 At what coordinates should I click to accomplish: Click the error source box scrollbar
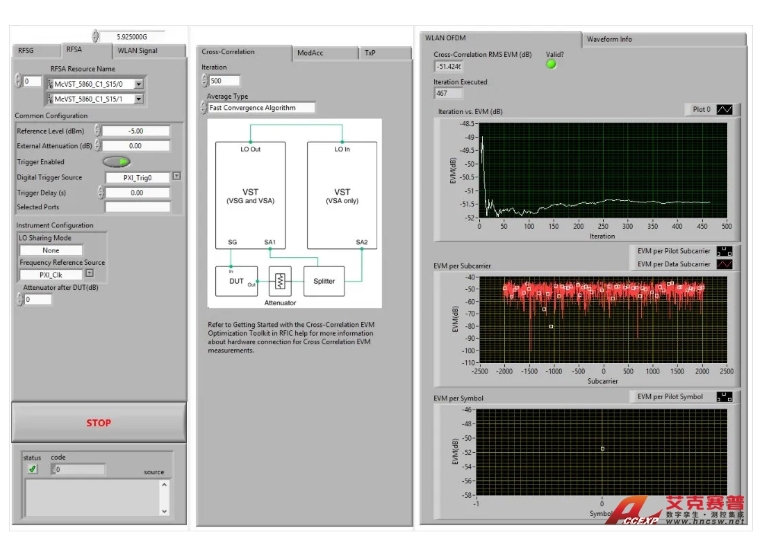[x=166, y=496]
